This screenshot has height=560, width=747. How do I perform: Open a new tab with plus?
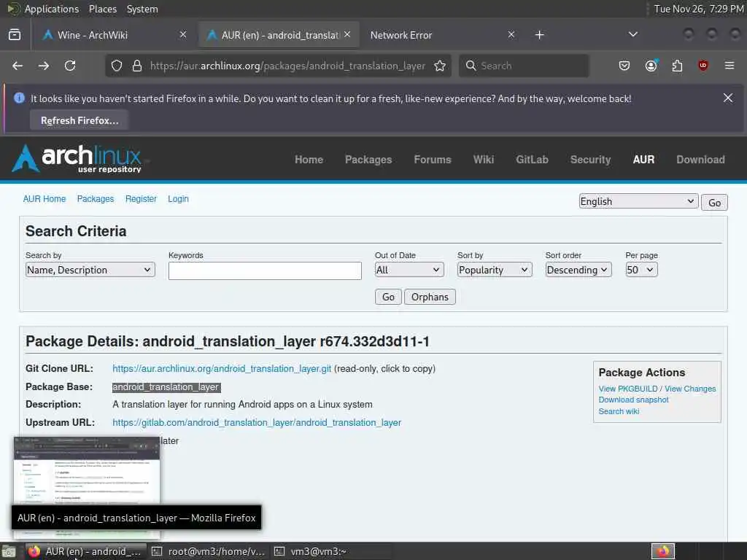pyautogui.click(x=539, y=35)
